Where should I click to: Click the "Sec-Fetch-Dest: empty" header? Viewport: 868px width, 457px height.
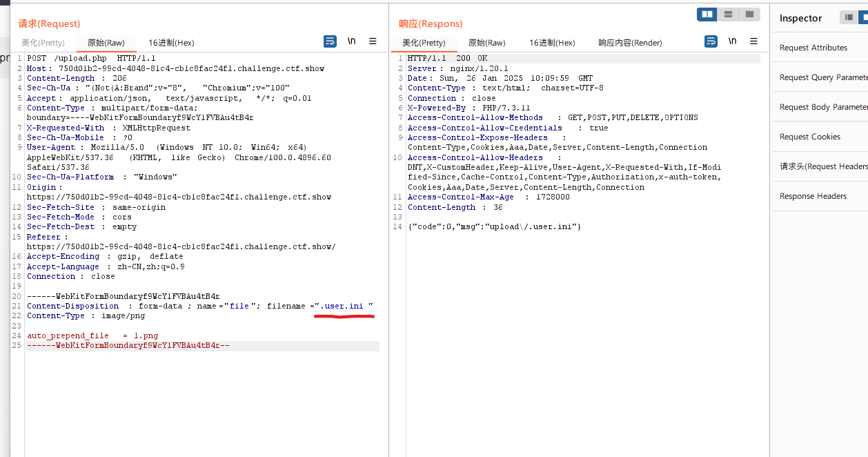click(x=81, y=226)
